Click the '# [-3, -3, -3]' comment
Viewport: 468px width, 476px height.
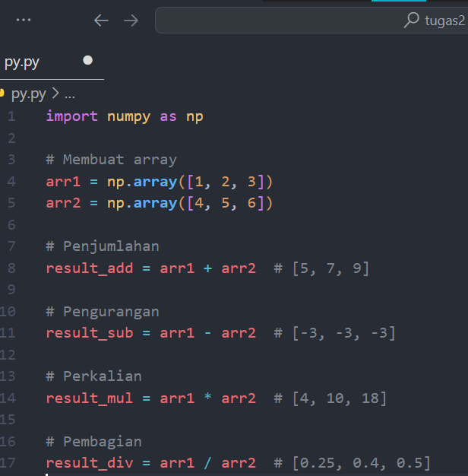coord(335,333)
